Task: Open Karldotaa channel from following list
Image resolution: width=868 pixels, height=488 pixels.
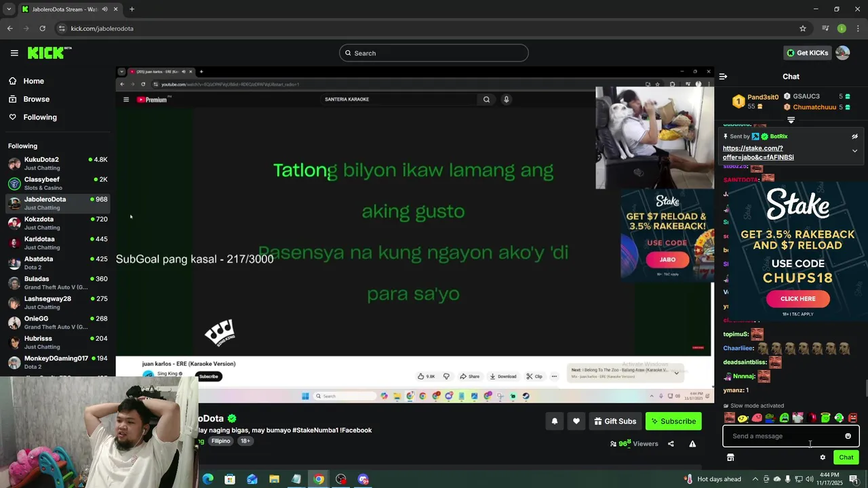Action: (x=58, y=243)
